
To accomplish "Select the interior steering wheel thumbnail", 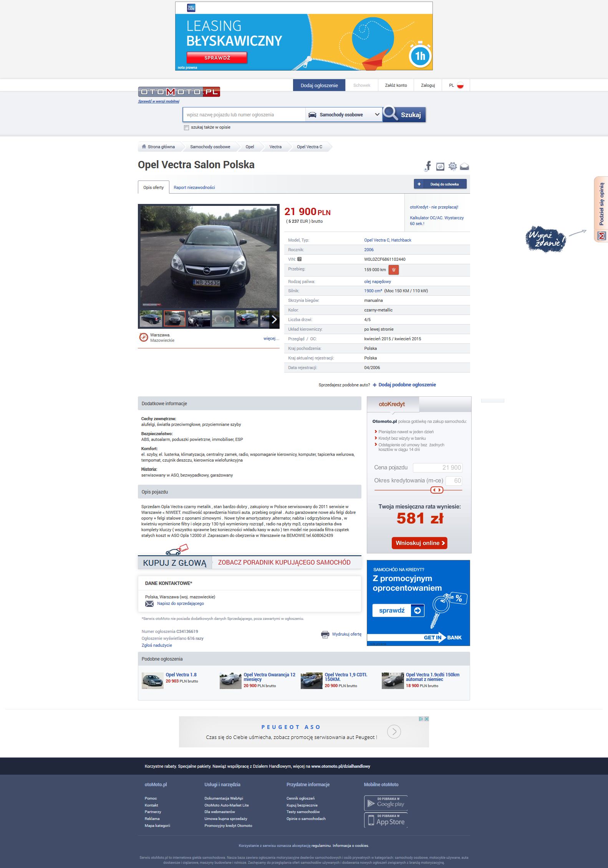I will [x=199, y=319].
